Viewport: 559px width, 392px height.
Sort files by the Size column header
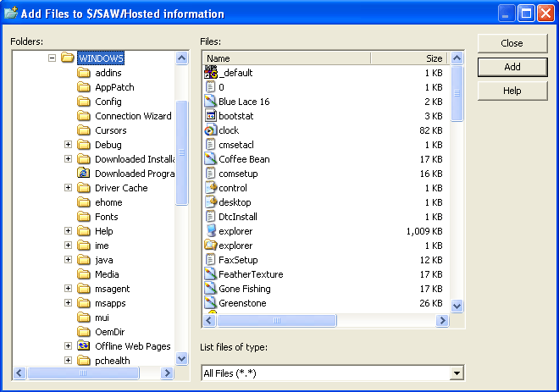410,58
